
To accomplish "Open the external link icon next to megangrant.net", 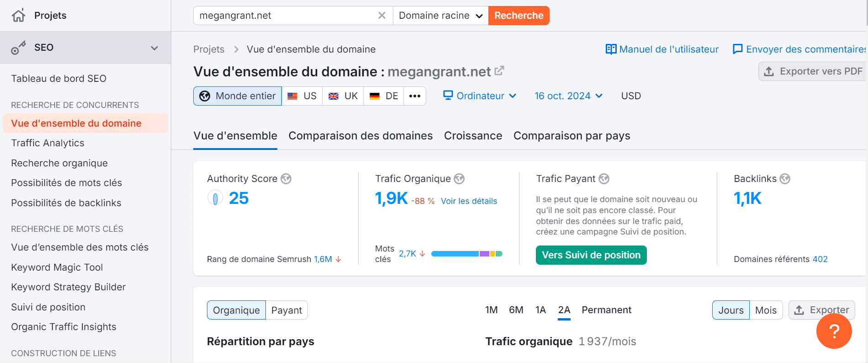I will pos(499,71).
